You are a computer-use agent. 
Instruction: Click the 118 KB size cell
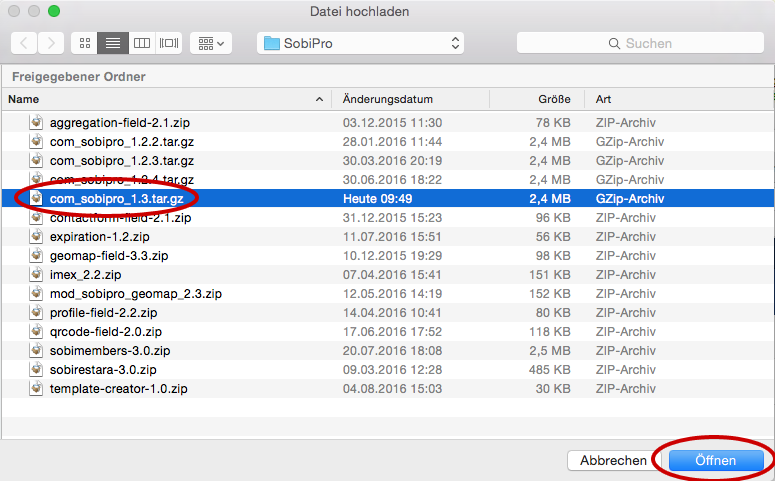550,332
